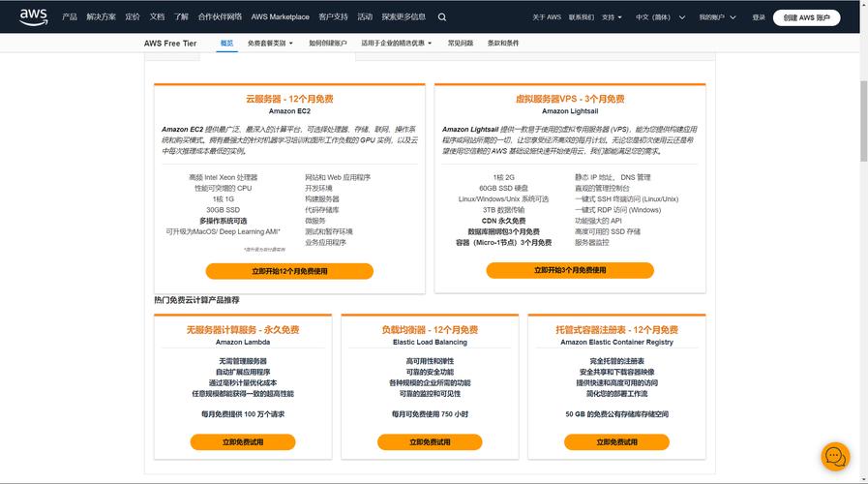This screenshot has width=868, height=484.
Task: Click the 创建 AWS 账户 button
Action: [807, 17]
